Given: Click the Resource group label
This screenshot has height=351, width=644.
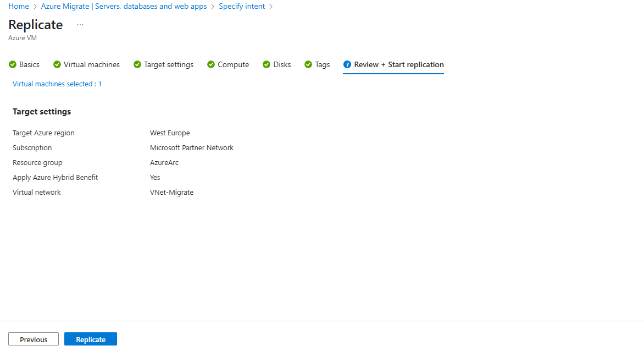Looking at the screenshot, I should pyautogui.click(x=37, y=162).
